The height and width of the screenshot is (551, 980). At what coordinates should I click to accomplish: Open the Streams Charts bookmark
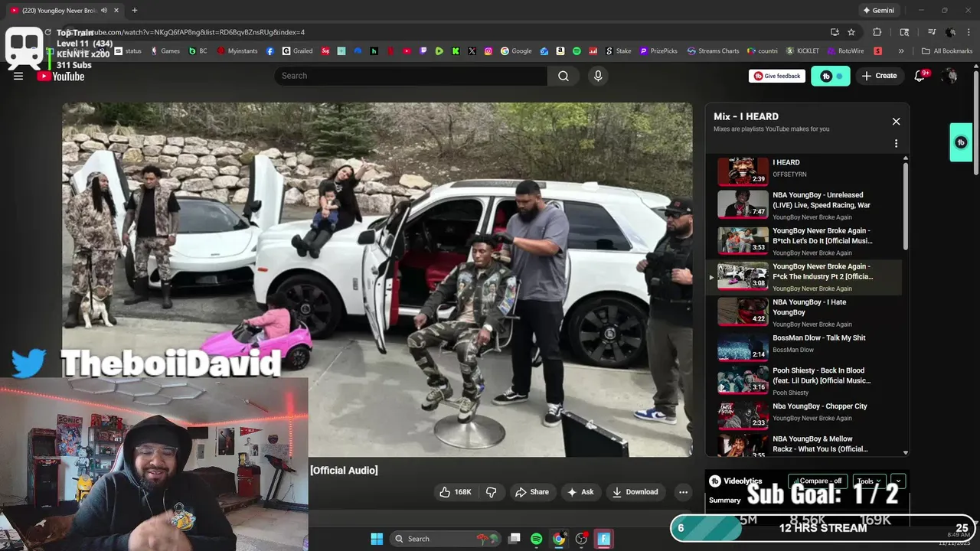pos(714,51)
